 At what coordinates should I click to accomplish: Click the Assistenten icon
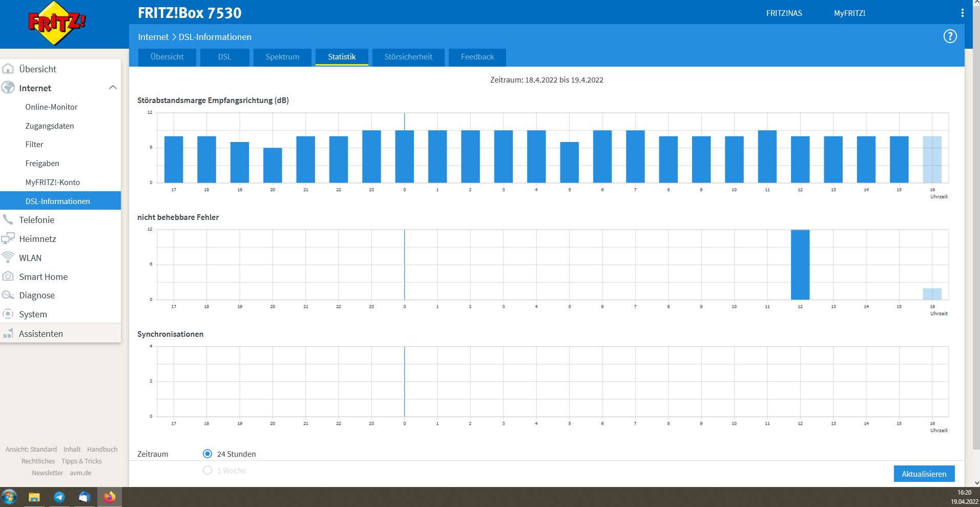(x=8, y=334)
